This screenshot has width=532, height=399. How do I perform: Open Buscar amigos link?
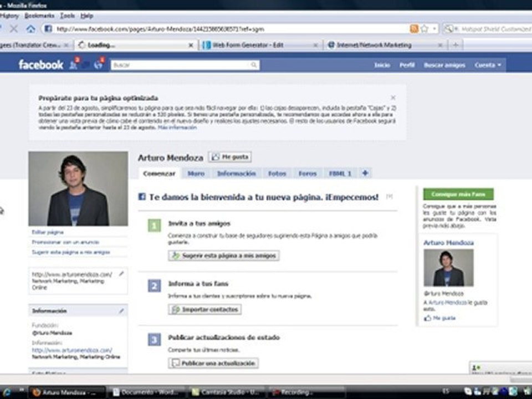coord(444,65)
